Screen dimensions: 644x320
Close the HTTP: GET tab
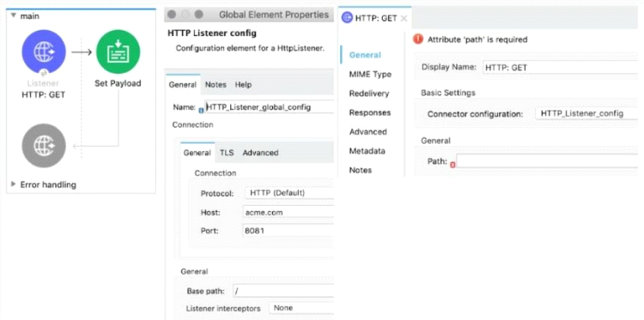[x=404, y=18]
